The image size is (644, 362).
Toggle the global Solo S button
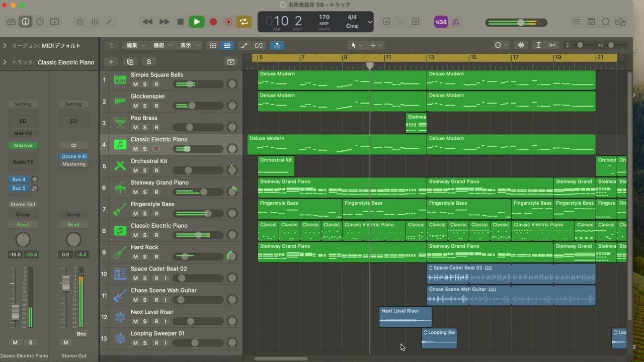coord(148,62)
